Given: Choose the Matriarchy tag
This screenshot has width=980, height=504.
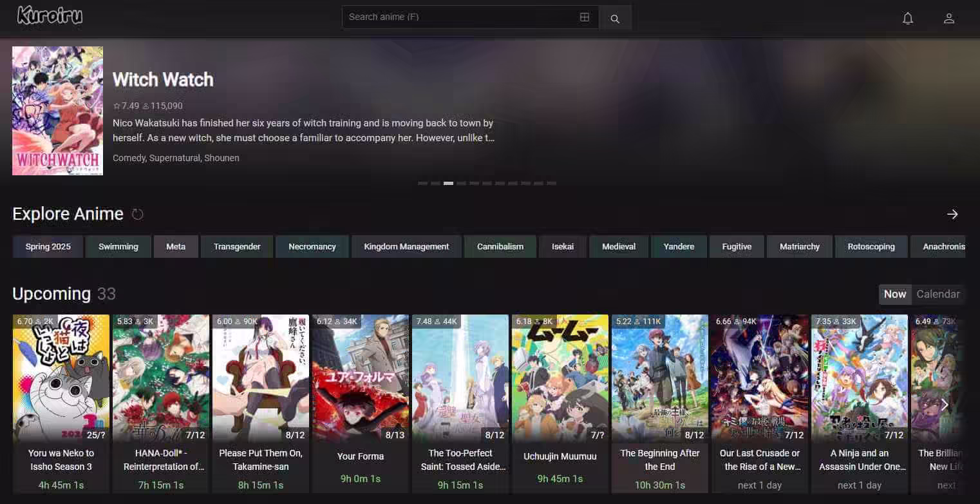Looking at the screenshot, I should pos(800,247).
